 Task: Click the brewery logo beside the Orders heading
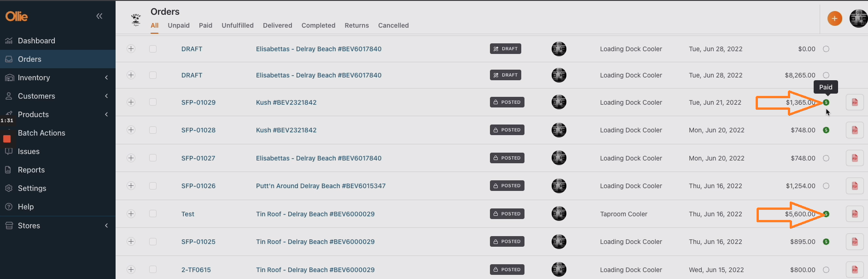point(136,19)
